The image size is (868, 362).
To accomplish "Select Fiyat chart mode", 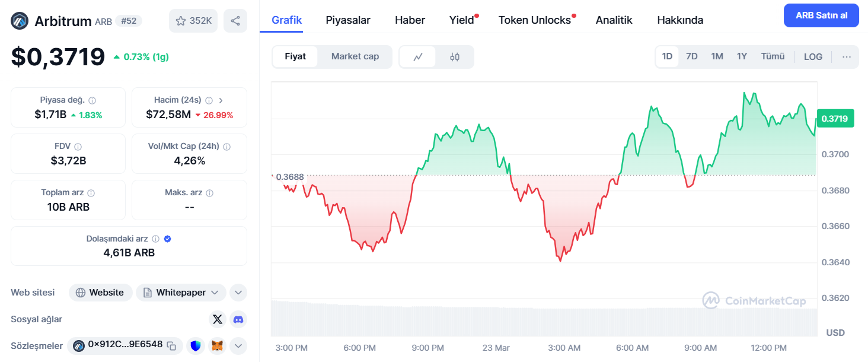I will [x=295, y=56].
